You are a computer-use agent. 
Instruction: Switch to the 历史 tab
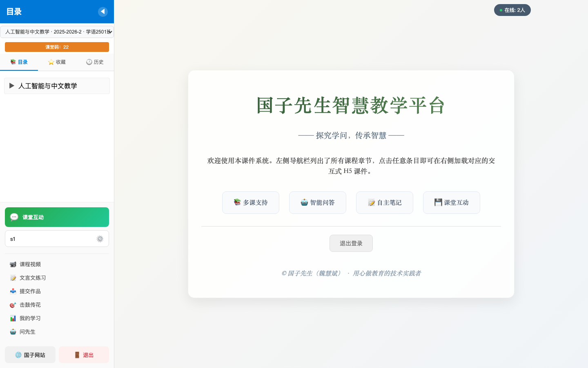point(95,62)
